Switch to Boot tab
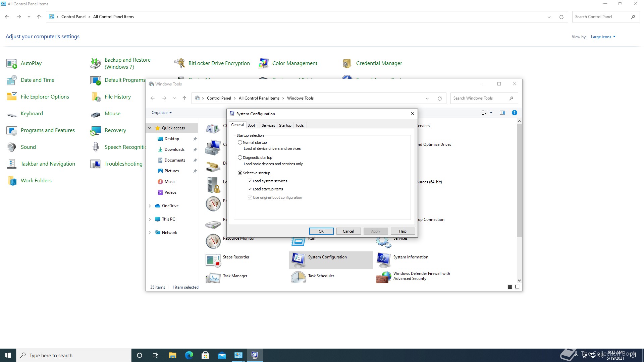 click(251, 125)
